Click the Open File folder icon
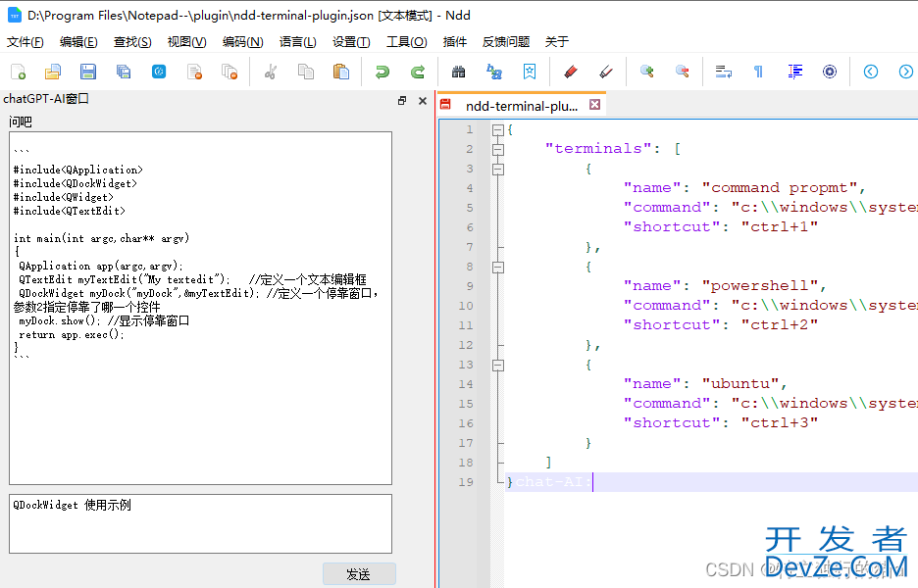The height and width of the screenshot is (588, 918). [x=53, y=72]
